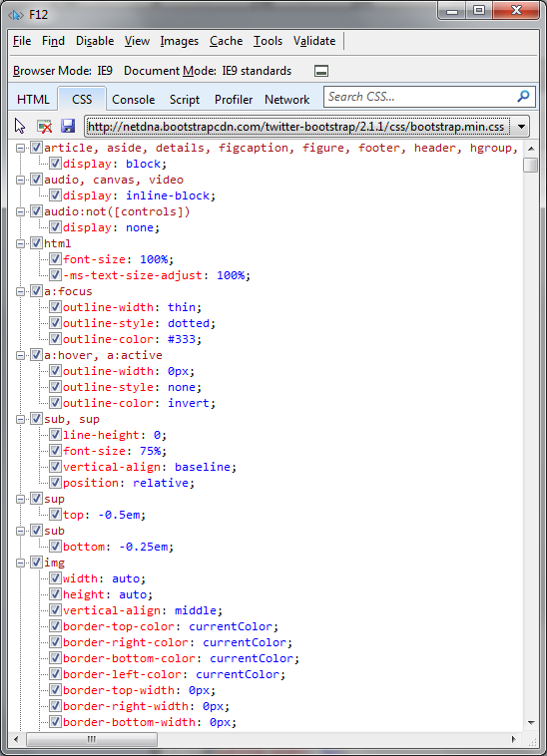This screenshot has height=756, width=547.
Task: Open the stylesheet URL dropdown arrow
Action: point(521,127)
